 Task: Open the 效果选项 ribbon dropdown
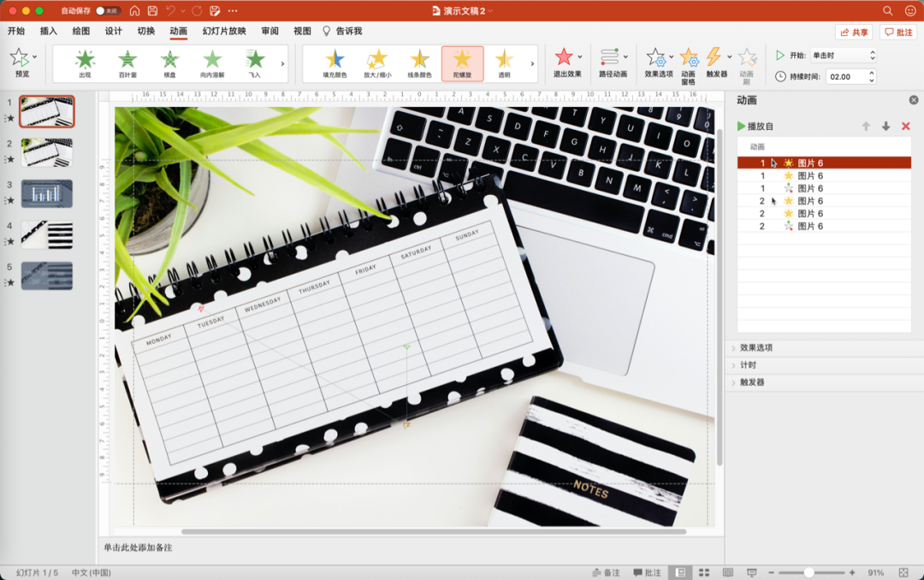pyautogui.click(x=658, y=62)
